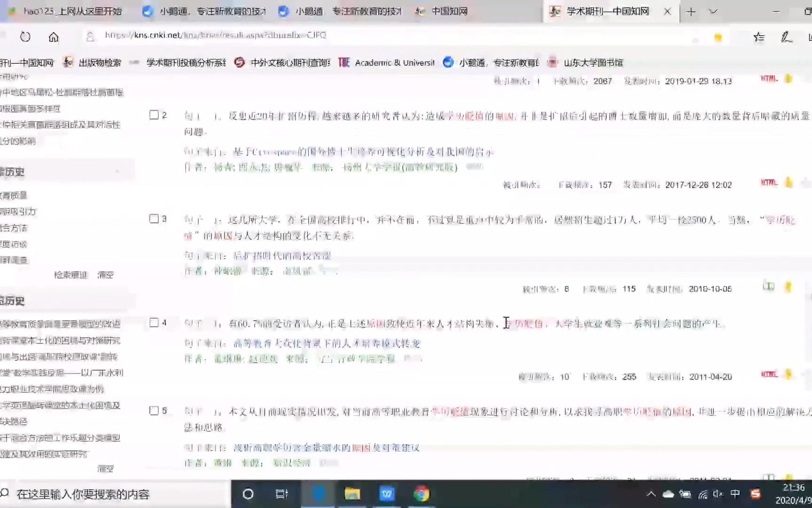Switch to the second 小鹅通 tab

tap(340, 11)
